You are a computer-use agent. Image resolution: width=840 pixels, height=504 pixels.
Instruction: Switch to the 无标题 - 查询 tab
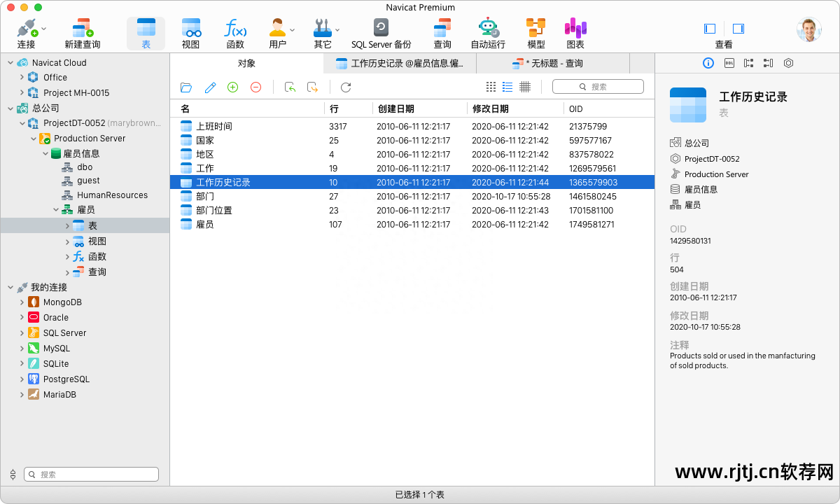(553, 64)
